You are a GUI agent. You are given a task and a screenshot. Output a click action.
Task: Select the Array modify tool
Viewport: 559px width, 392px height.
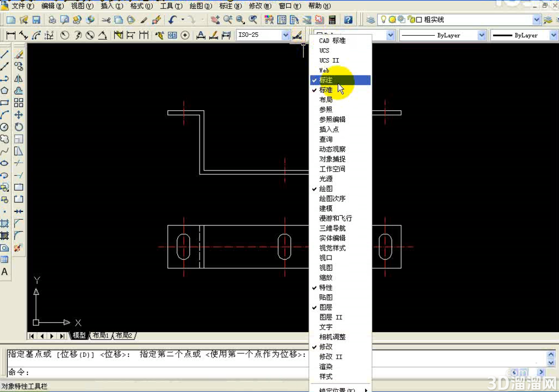(x=18, y=103)
